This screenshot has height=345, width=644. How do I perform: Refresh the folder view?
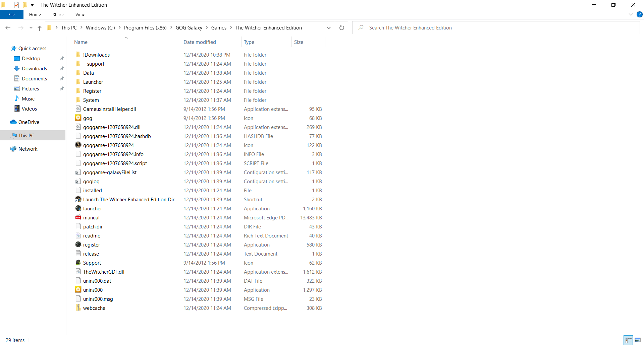(x=341, y=28)
